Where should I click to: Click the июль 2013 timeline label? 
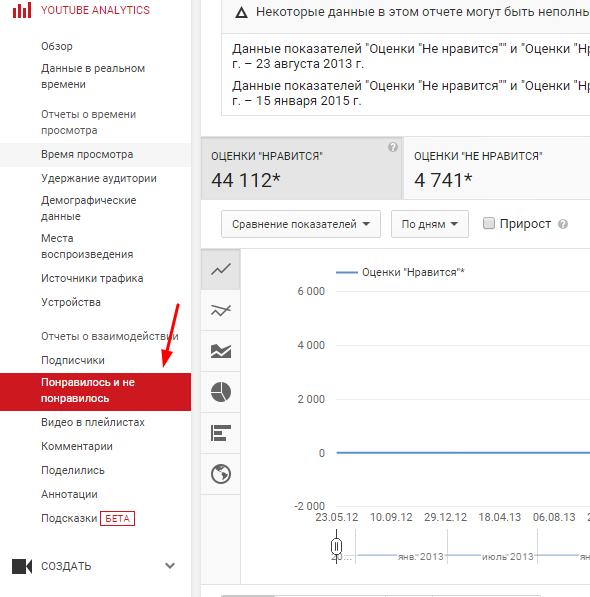click(507, 557)
